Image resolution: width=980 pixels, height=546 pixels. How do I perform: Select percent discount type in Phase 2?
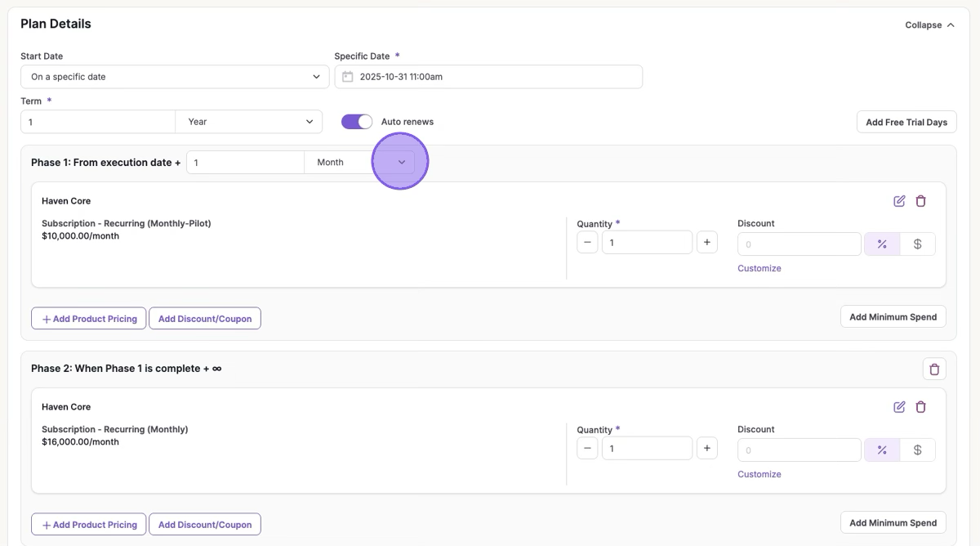882,450
